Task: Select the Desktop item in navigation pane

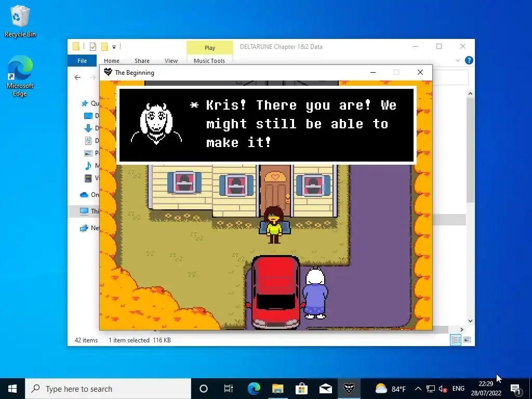Action: (91, 116)
